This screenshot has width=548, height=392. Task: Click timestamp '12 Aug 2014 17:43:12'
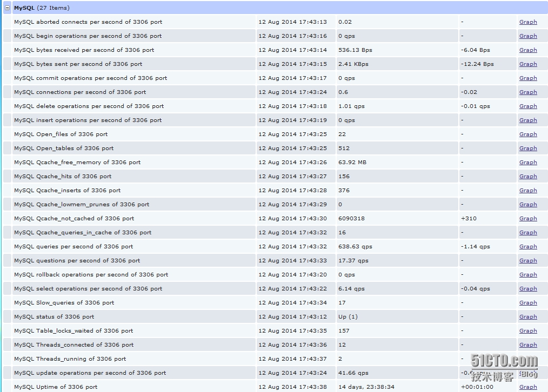pyautogui.click(x=292, y=316)
